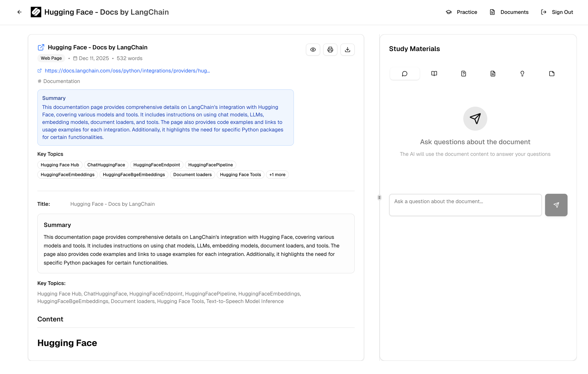Expand the +1 more key topics
The image size is (588, 374).
[277, 175]
